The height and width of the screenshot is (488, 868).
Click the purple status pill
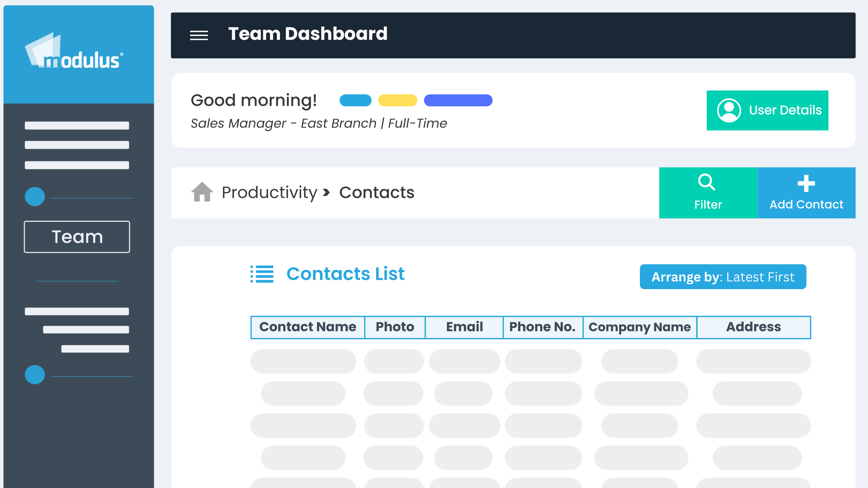coord(458,100)
